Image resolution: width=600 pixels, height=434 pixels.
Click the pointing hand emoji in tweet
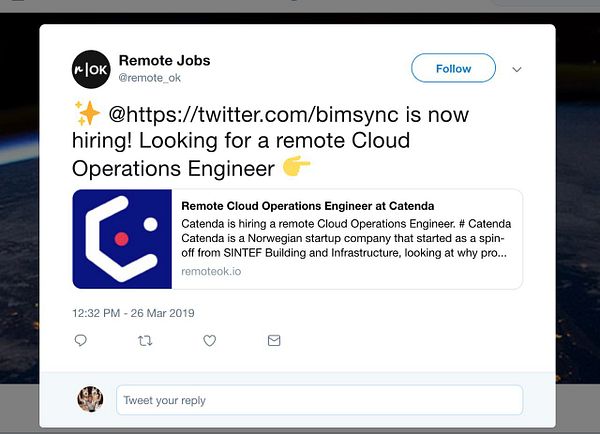coord(296,166)
